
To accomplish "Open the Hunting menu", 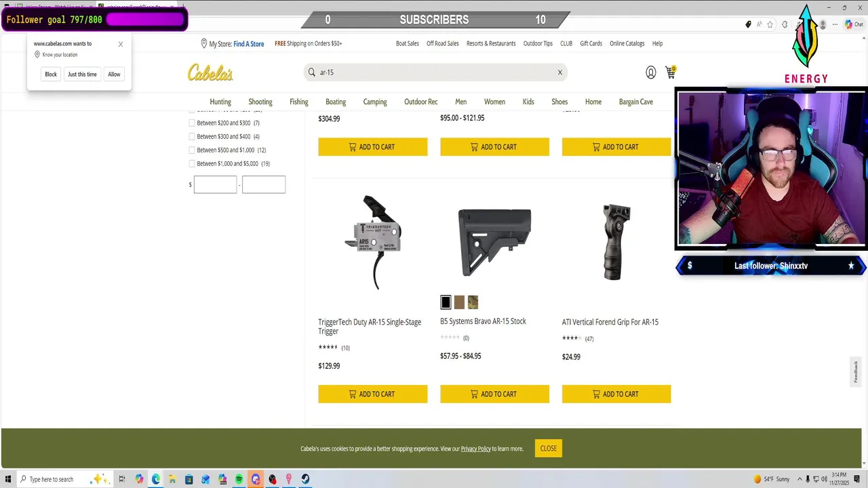I will [x=220, y=102].
